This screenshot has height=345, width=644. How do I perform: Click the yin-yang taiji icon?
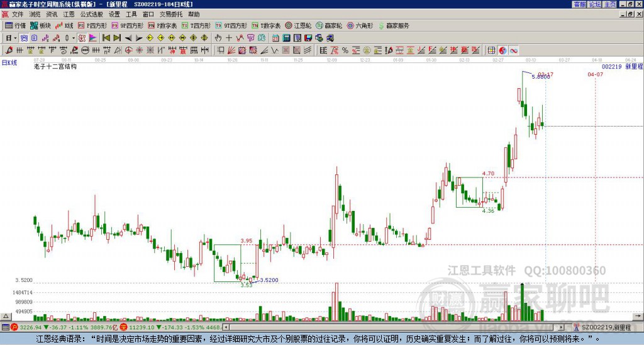503,50
